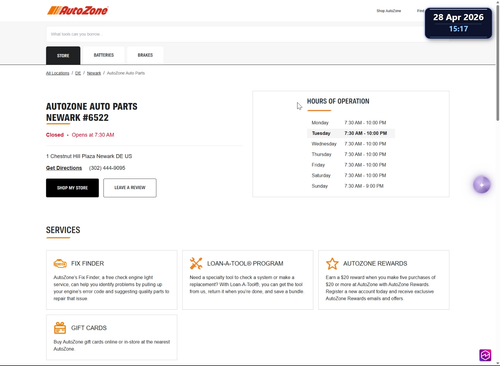Switch to the Batteries tab

coord(104,55)
